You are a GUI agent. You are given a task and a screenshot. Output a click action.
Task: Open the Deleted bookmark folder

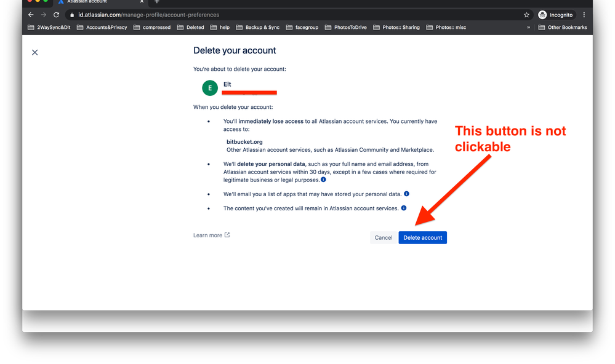(x=191, y=28)
